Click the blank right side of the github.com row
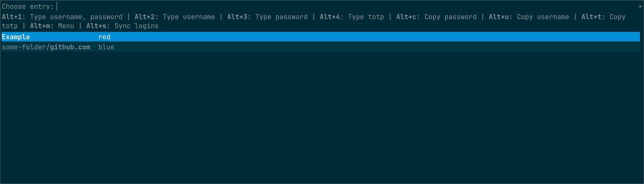 (x=377, y=47)
